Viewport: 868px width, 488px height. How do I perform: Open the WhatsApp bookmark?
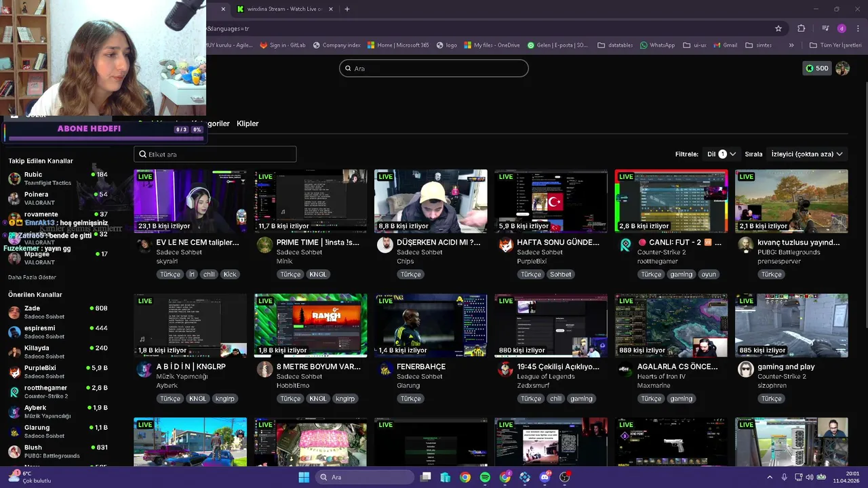(657, 45)
